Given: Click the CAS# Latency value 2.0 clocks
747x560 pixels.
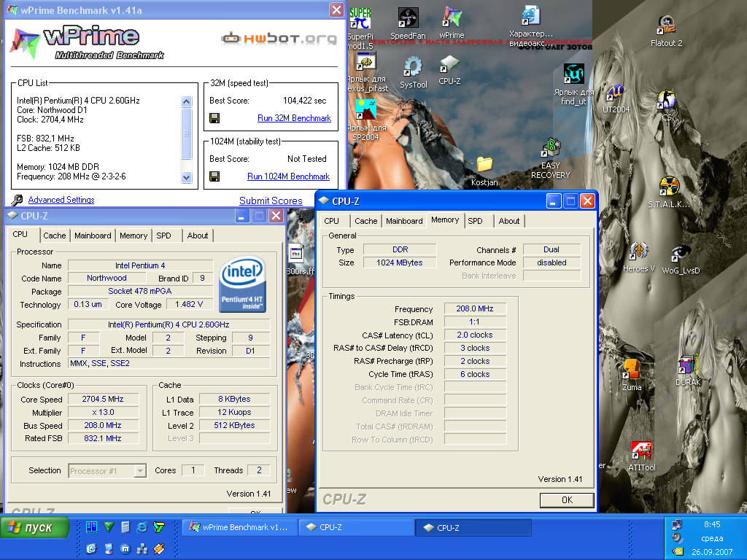Looking at the screenshot, I should (x=474, y=335).
